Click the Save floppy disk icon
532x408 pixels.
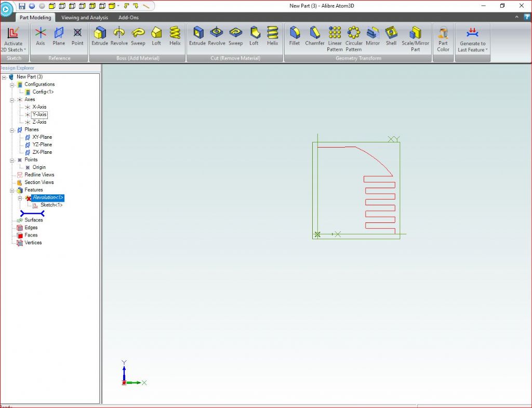coord(22,6)
